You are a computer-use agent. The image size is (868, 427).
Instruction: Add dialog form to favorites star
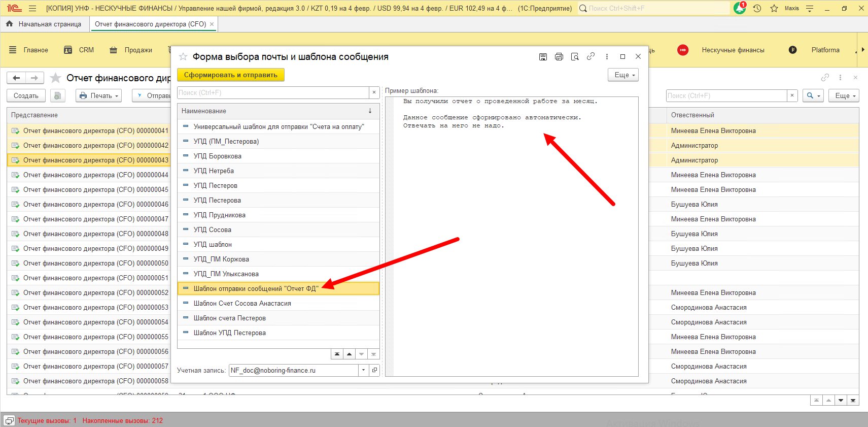click(183, 57)
